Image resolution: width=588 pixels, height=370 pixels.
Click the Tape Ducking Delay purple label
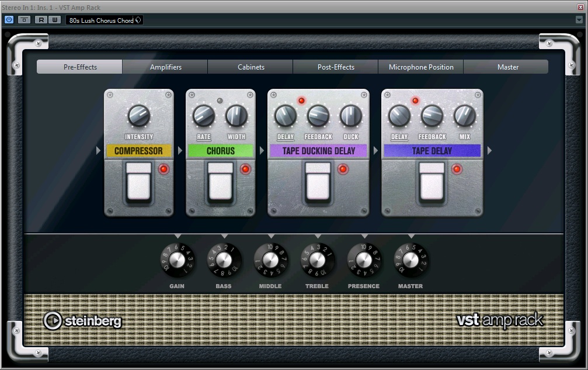[318, 151]
